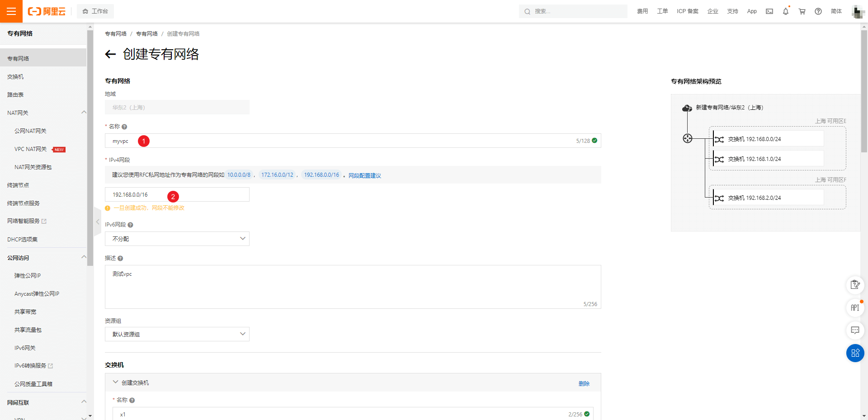868x420 pixels.
Task: Click the first 专有网络 breadcrumb
Action: click(116, 34)
